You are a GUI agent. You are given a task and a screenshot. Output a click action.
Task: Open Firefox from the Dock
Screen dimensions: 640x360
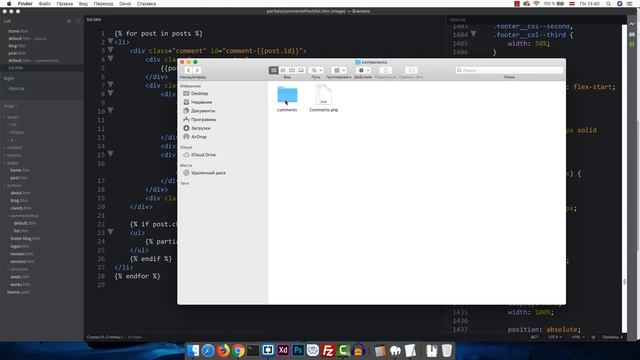[x=223, y=350]
